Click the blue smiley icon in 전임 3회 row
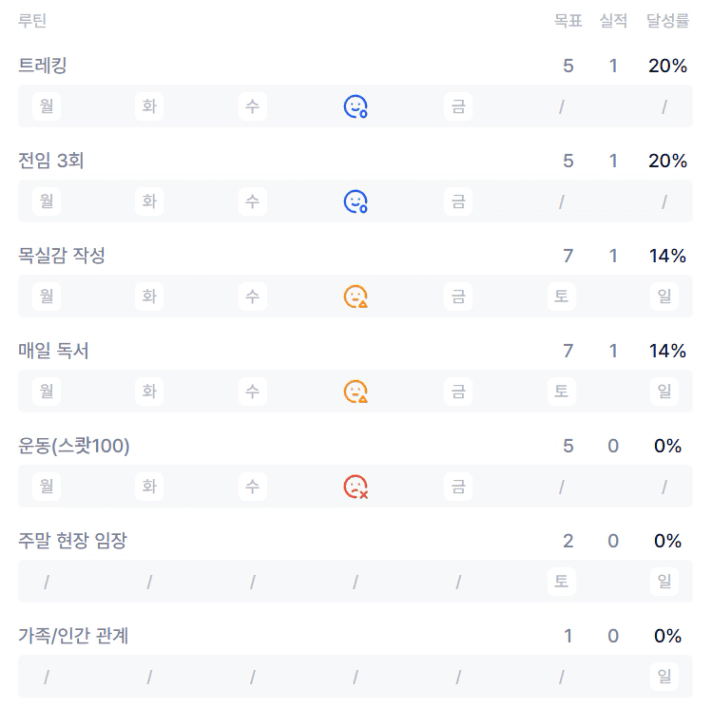Viewport: 712px width, 708px height. (x=356, y=201)
